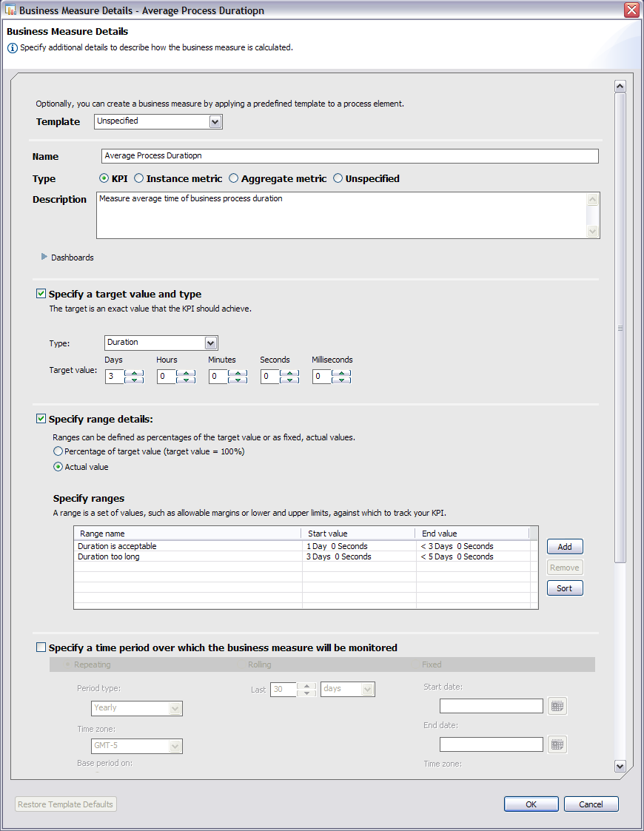The image size is (644, 831).
Task: Click the Last 30 rolling value field
Action: click(284, 690)
